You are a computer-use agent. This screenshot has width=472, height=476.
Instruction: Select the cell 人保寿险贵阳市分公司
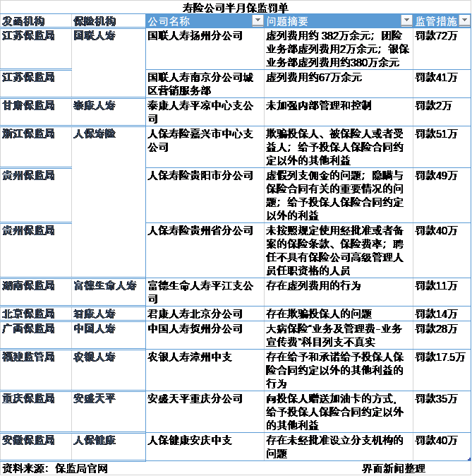pyautogui.click(x=205, y=195)
